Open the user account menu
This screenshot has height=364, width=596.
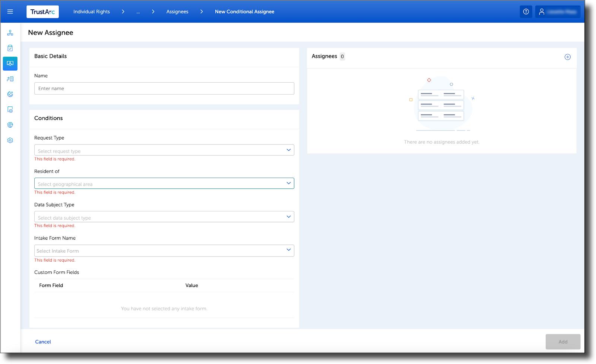557,12
